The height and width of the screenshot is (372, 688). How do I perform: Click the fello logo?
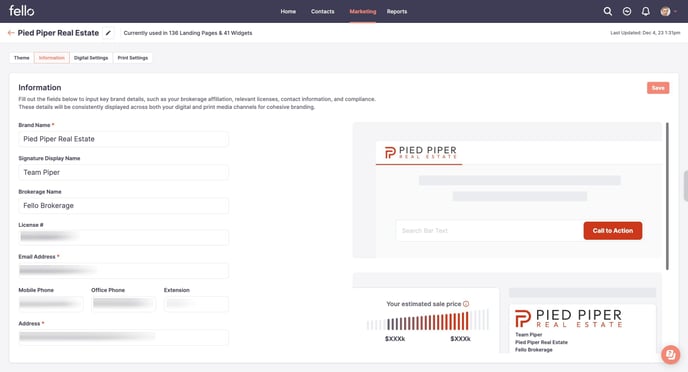point(22,11)
